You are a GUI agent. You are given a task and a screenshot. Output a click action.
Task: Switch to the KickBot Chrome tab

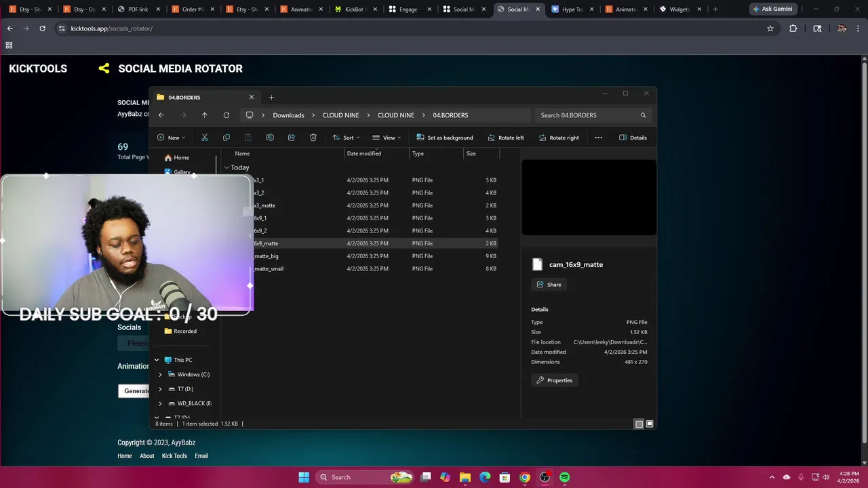(355, 9)
